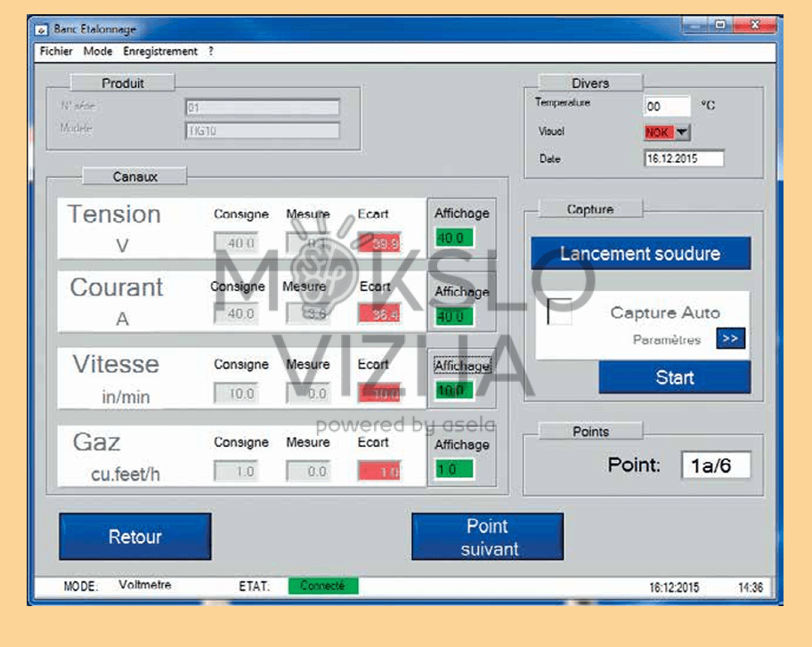Toggle the Capture Auto checkbox

(x=560, y=312)
